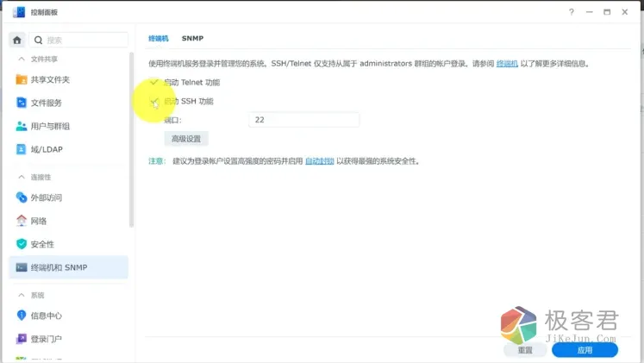Toggle the 启动 Telnet 功能 checkbox
This screenshot has height=363, width=644.
point(154,82)
